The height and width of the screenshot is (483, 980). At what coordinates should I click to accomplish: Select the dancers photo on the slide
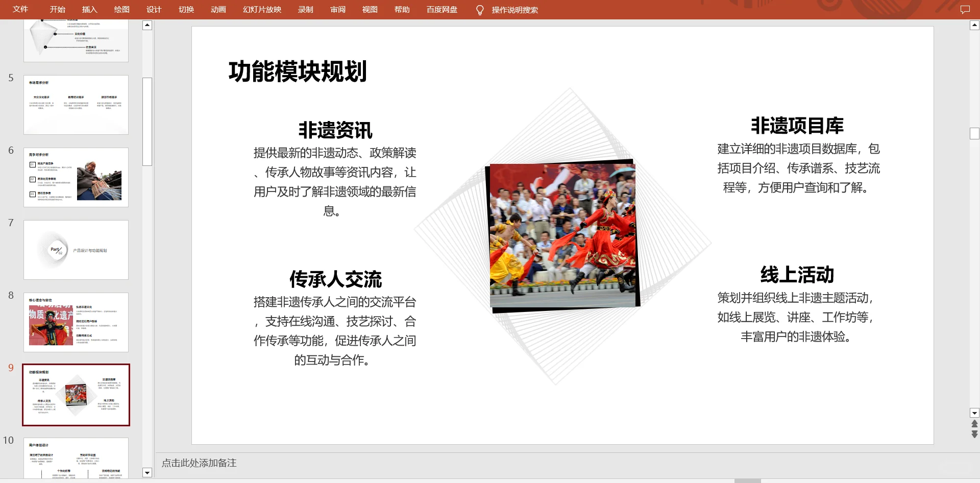click(562, 235)
